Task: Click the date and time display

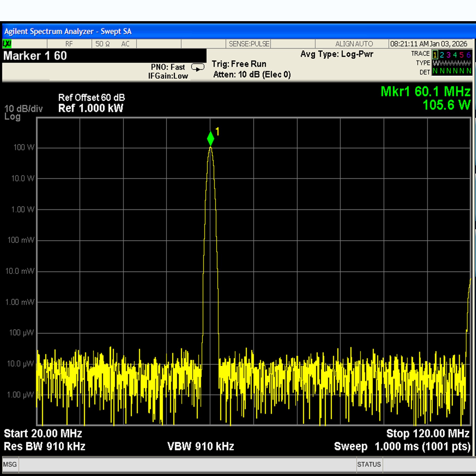Action: (429, 44)
